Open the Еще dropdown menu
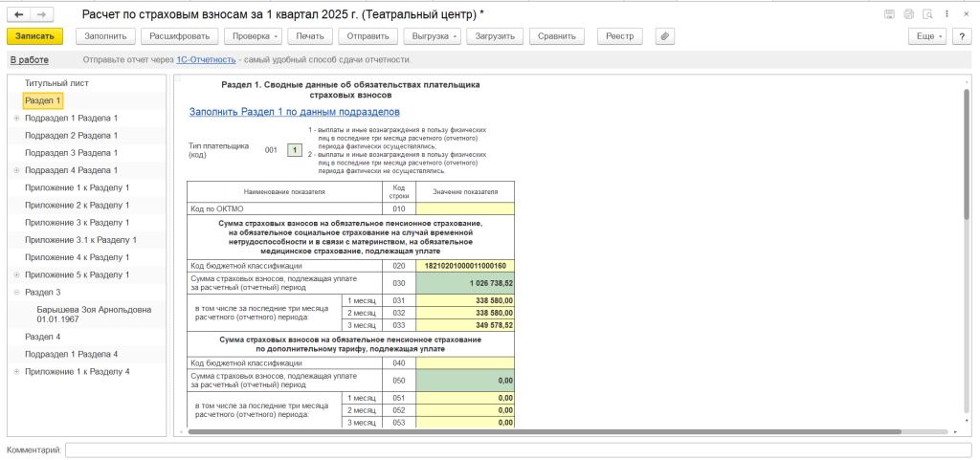 pyautogui.click(x=927, y=35)
